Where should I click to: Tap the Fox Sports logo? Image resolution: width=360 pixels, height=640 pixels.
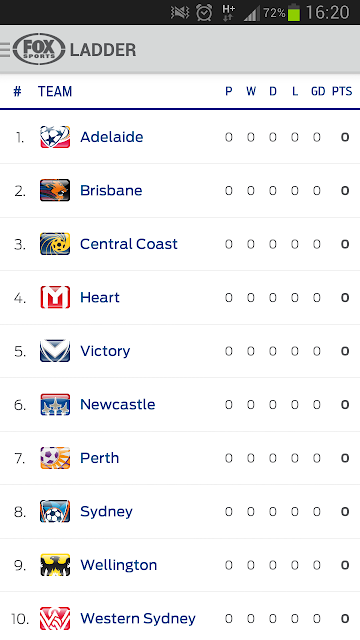(x=39, y=49)
